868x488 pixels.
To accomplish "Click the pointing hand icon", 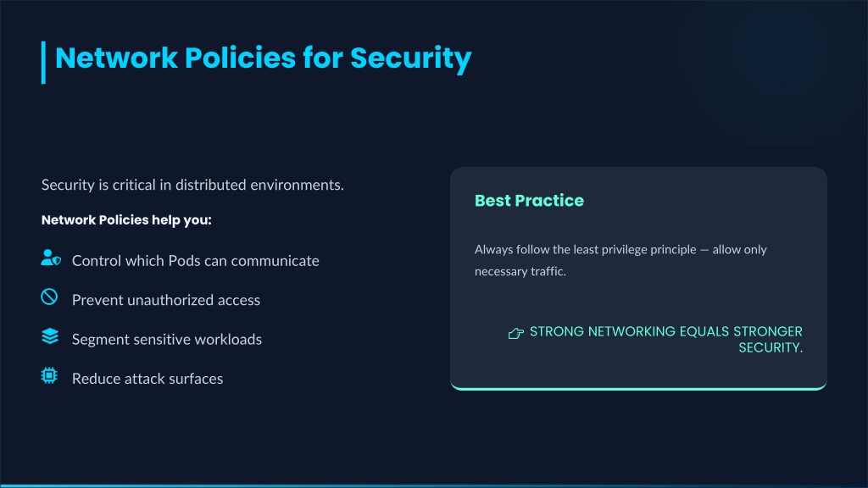I will (x=516, y=333).
